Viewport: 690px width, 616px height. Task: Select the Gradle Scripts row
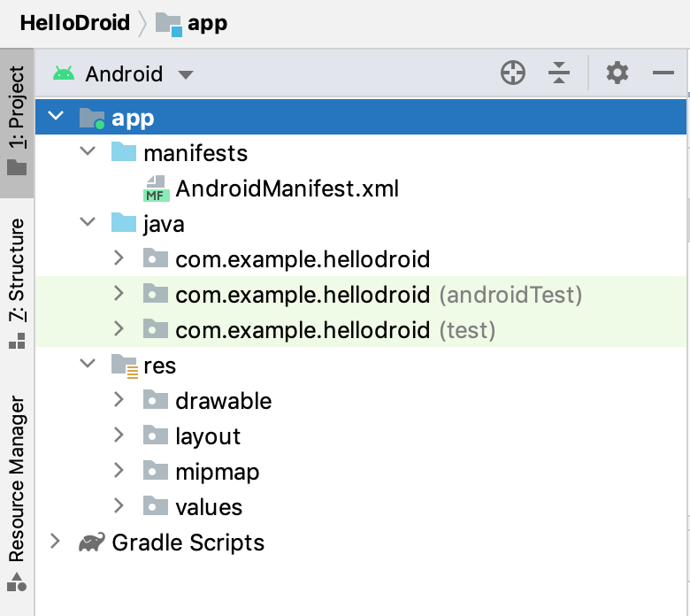pyautogui.click(x=360, y=542)
